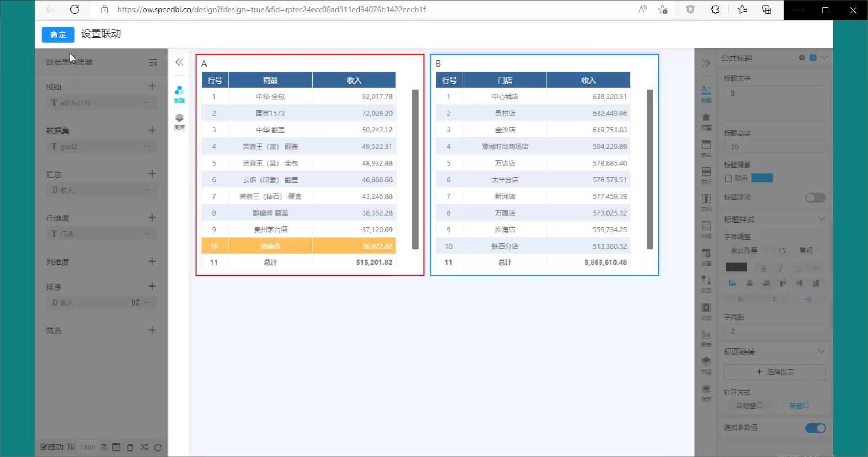Toggle the 自动 auto checkbox
The width and height of the screenshot is (868, 457).
(44, 447)
